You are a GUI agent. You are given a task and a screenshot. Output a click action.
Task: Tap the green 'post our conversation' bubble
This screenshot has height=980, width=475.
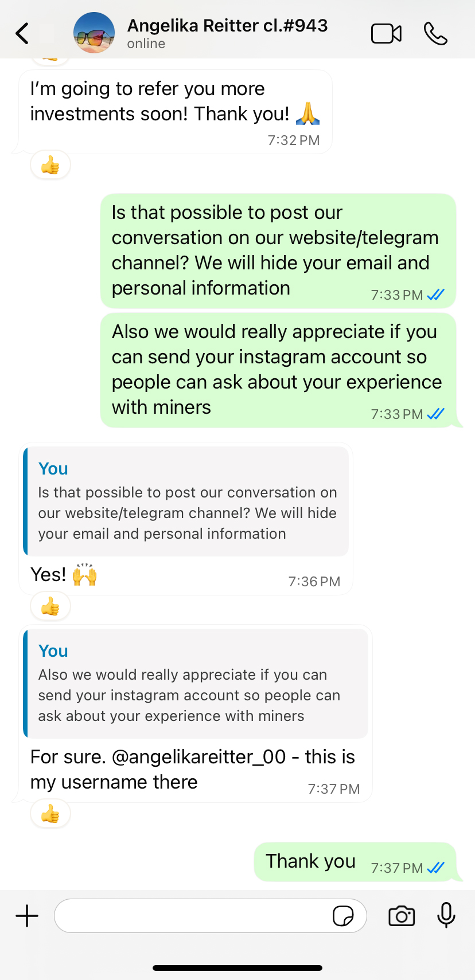pos(278,250)
